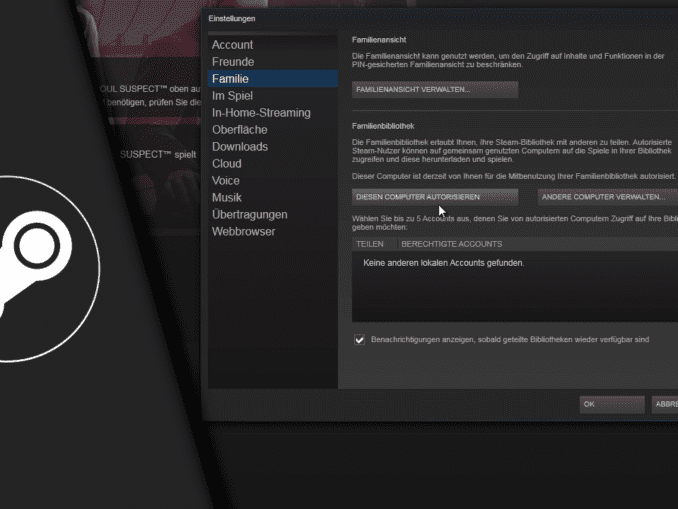
Task: Select the Voice settings category
Action: point(272,180)
